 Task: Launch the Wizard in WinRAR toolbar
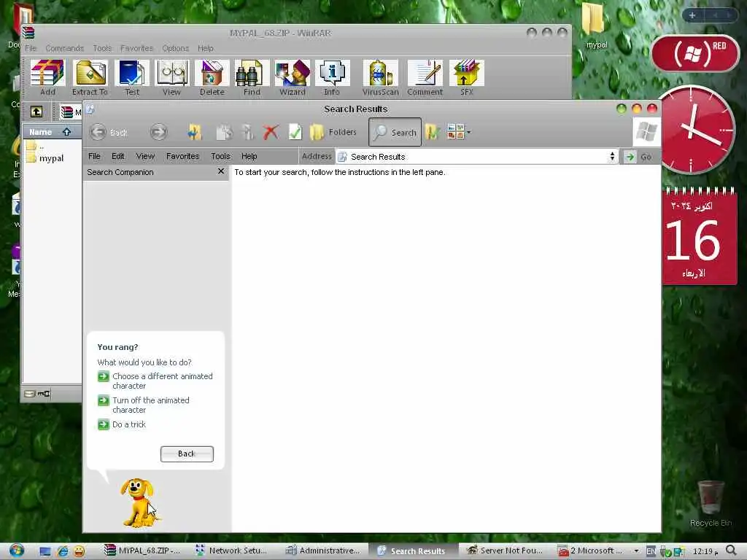pos(292,77)
